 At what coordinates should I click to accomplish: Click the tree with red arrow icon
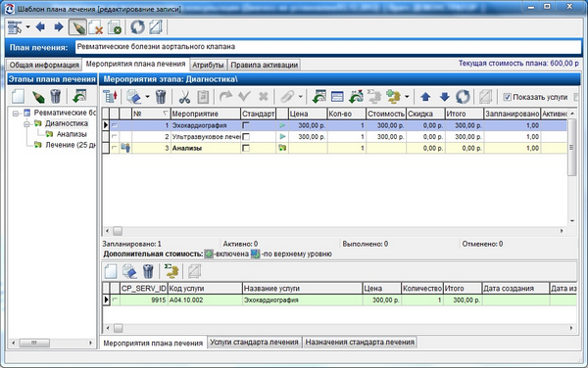point(111,97)
